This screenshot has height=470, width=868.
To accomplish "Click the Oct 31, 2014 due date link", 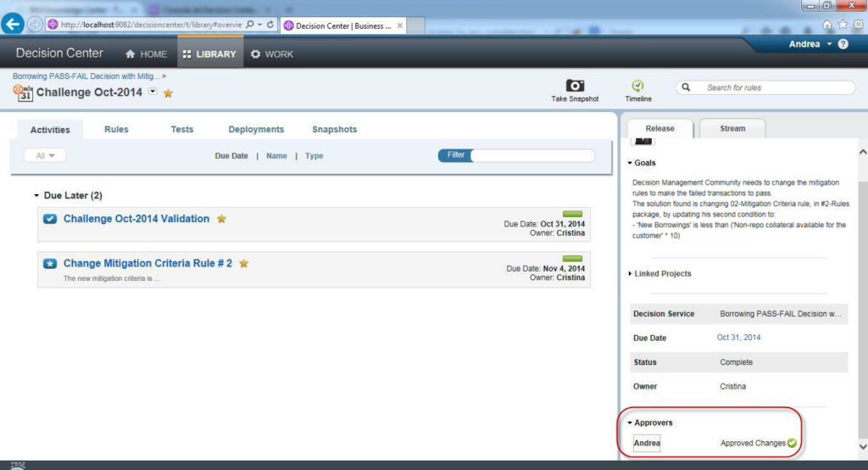I will (x=738, y=338).
